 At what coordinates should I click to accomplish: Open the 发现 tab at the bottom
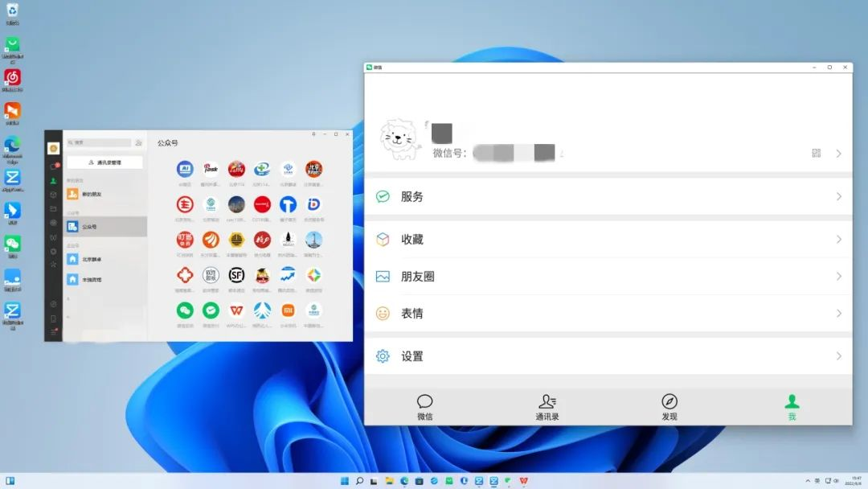(x=669, y=406)
